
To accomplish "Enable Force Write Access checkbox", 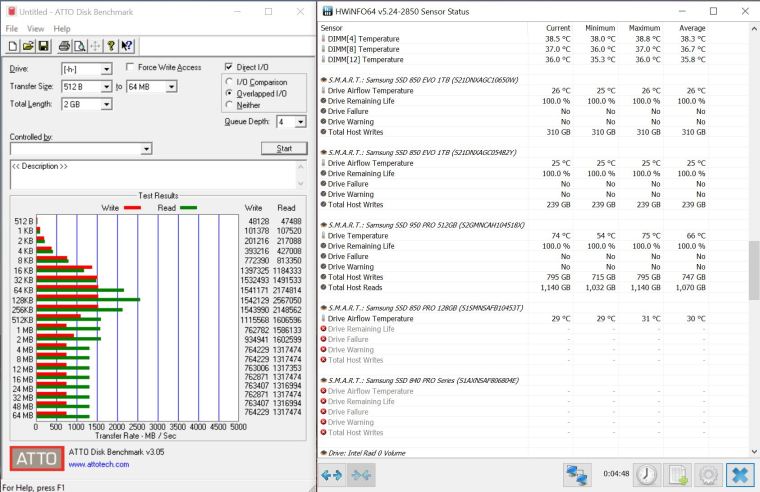I will [x=129, y=67].
